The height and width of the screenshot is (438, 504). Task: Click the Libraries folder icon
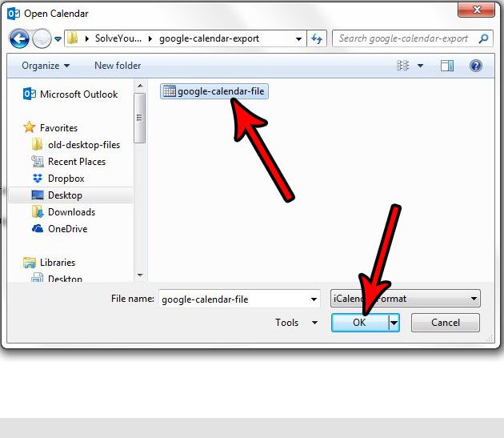(x=30, y=263)
